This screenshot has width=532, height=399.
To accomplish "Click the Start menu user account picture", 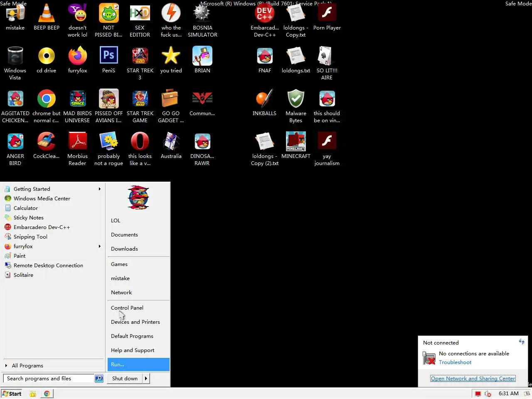I will (x=138, y=197).
